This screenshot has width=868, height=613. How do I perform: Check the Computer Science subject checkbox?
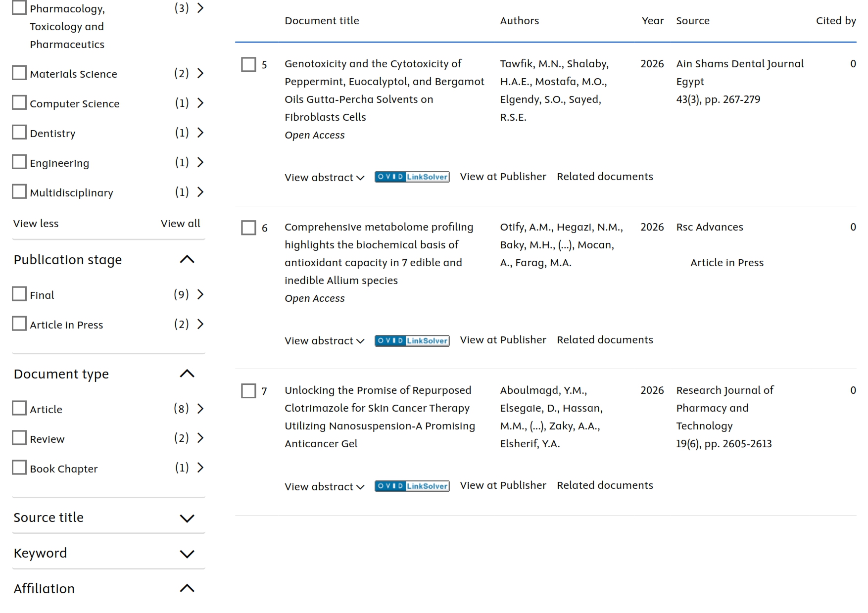pyautogui.click(x=19, y=102)
